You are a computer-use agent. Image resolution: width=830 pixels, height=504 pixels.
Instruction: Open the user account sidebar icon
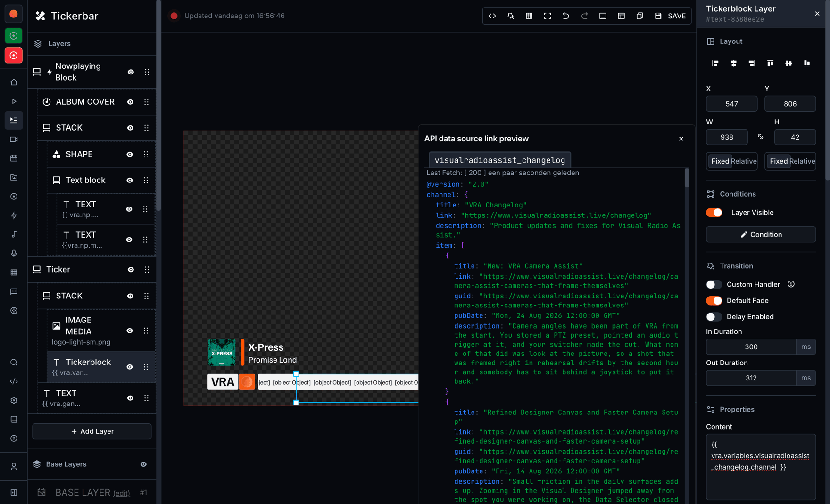(14, 466)
